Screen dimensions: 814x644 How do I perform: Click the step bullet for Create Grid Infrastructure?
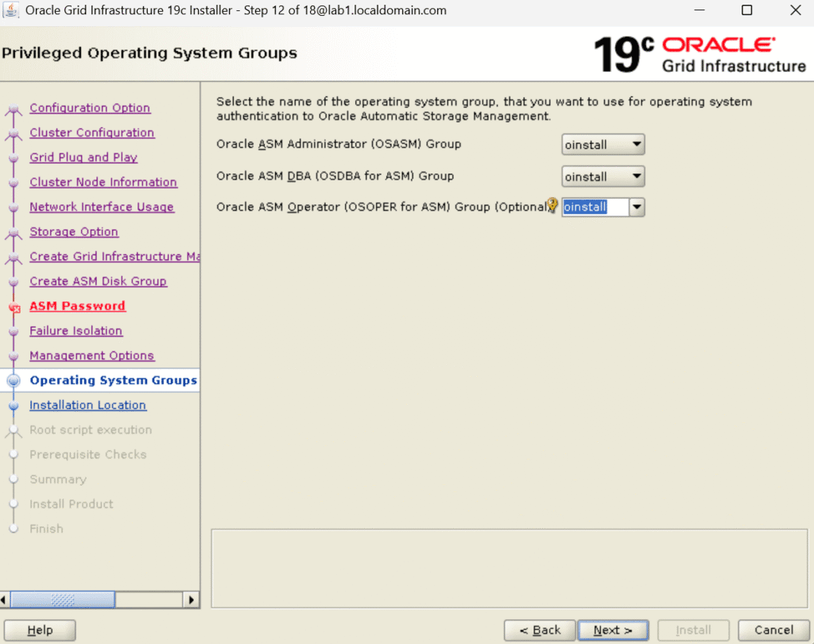14,258
